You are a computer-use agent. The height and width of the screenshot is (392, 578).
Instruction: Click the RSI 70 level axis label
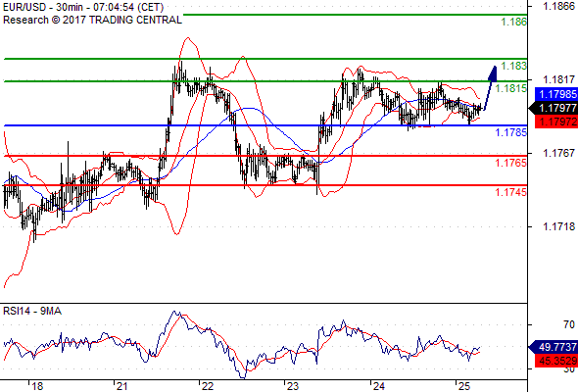[569, 325]
